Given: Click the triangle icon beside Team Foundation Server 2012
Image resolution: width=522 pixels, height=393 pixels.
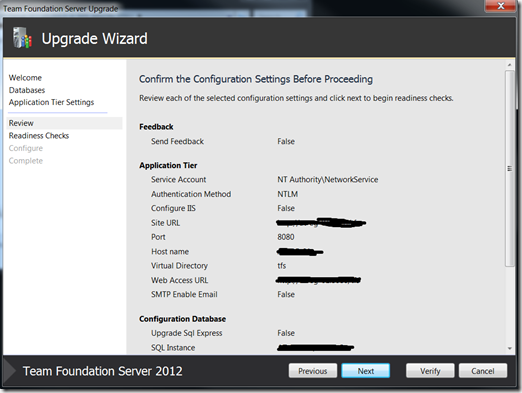Looking at the screenshot, I should 10,371.
